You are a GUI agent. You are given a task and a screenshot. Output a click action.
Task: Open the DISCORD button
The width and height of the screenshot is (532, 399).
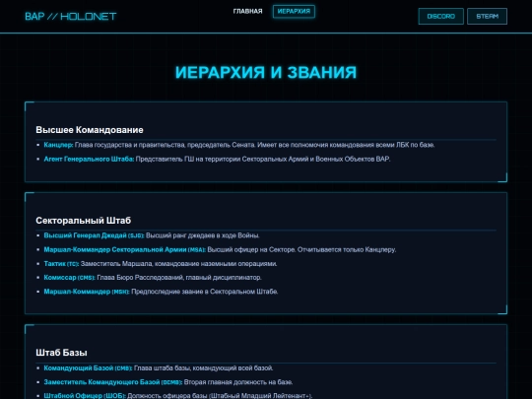[440, 17]
